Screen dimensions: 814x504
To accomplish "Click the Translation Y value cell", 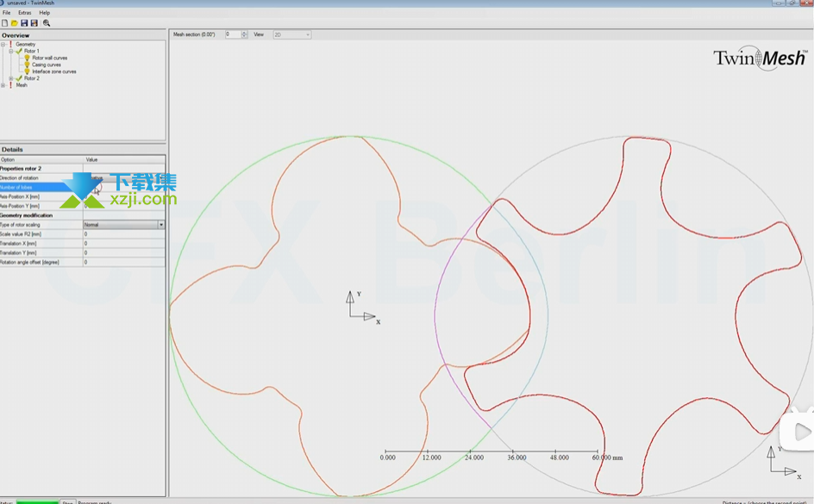I will point(124,252).
